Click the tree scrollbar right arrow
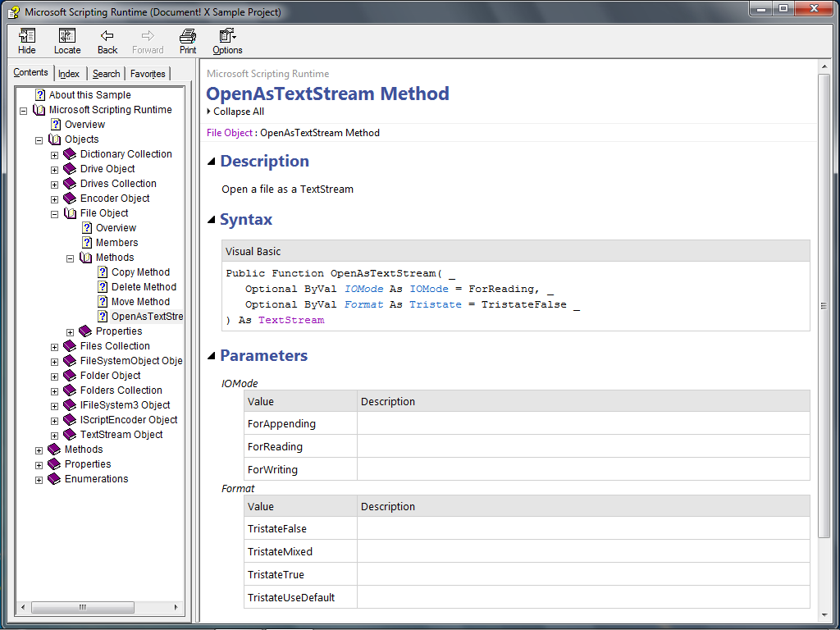The height and width of the screenshot is (630, 840). click(x=176, y=607)
